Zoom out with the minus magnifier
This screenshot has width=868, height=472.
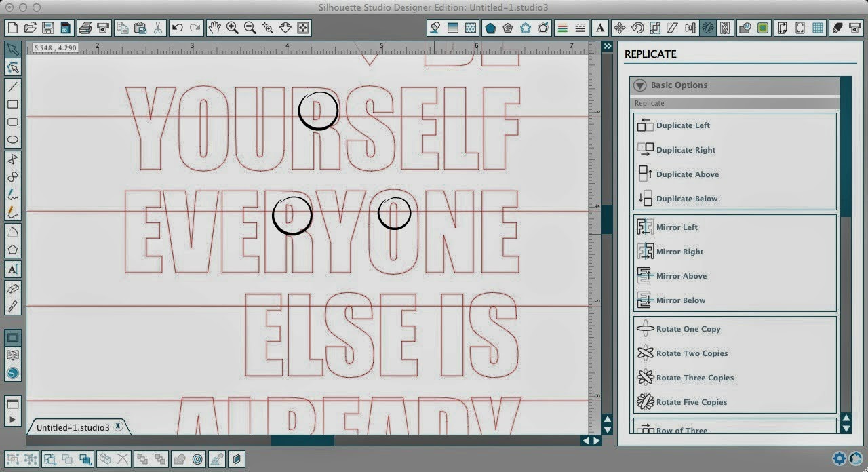pos(250,28)
